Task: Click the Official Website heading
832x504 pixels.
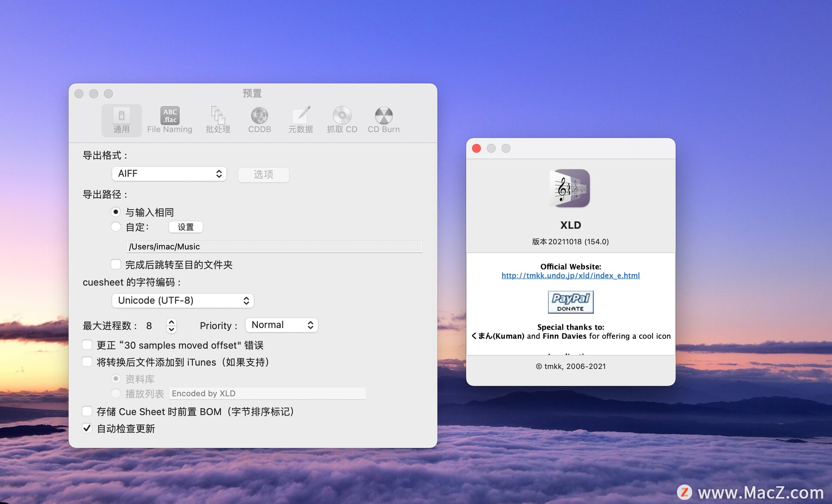Action: 570,267
